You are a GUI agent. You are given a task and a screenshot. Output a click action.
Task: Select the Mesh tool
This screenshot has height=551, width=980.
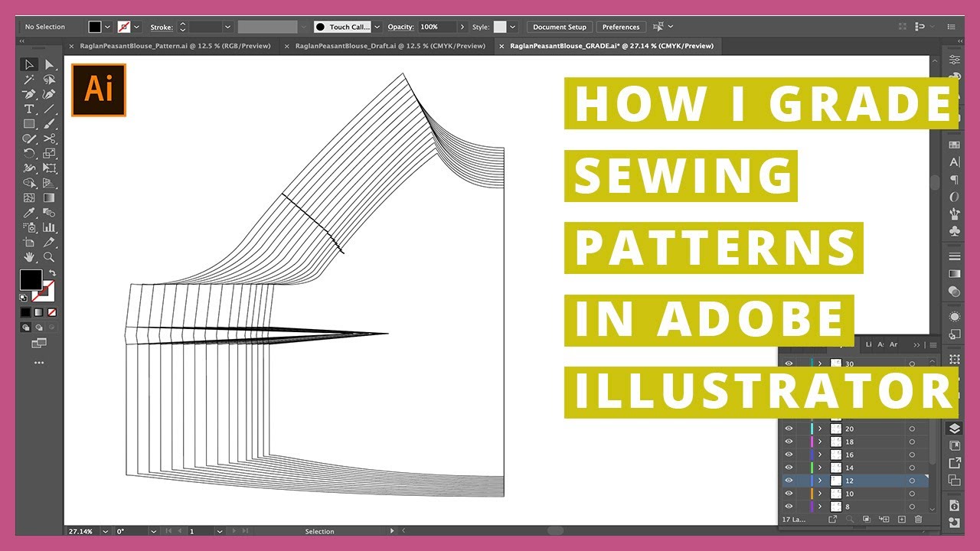(29, 197)
